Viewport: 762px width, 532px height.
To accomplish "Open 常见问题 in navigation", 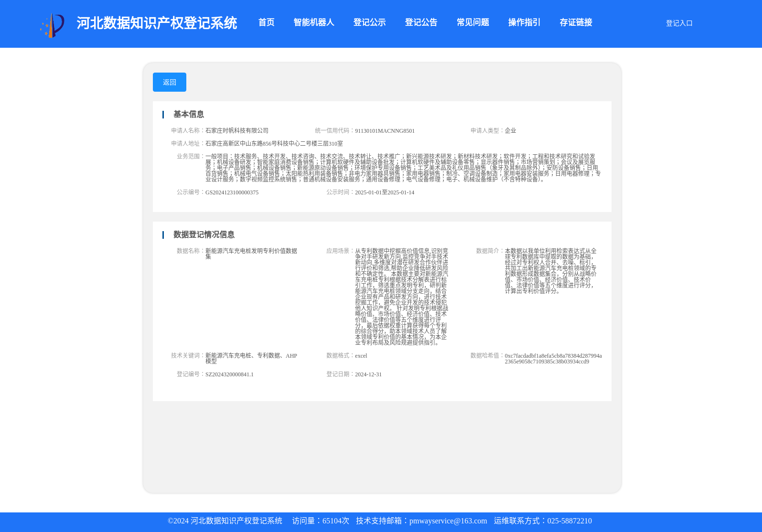I will pyautogui.click(x=472, y=22).
